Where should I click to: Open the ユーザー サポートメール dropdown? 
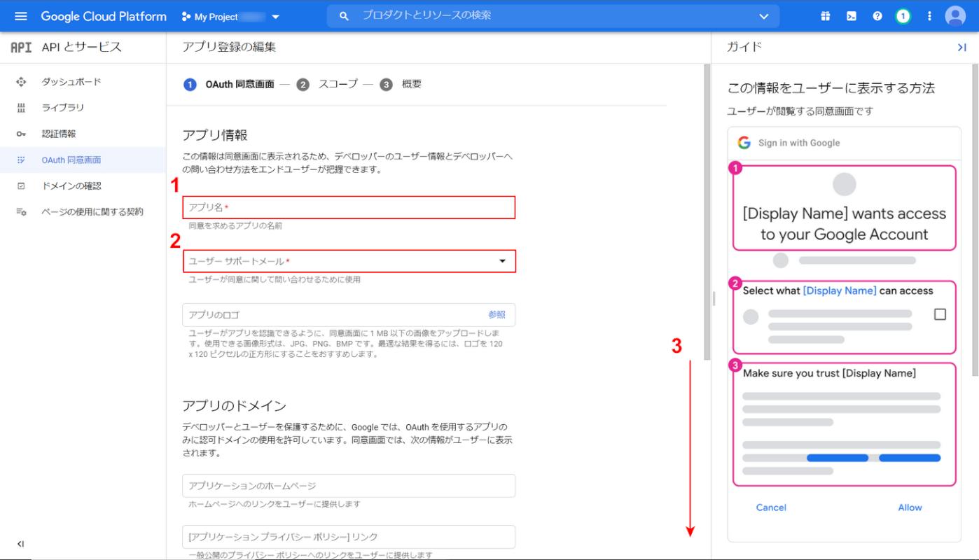(x=349, y=261)
